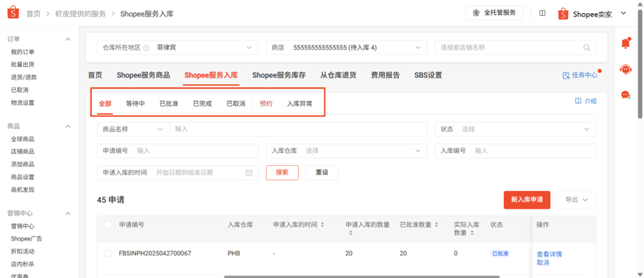Click the Shopee卖家 account logo icon

(x=563, y=14)
